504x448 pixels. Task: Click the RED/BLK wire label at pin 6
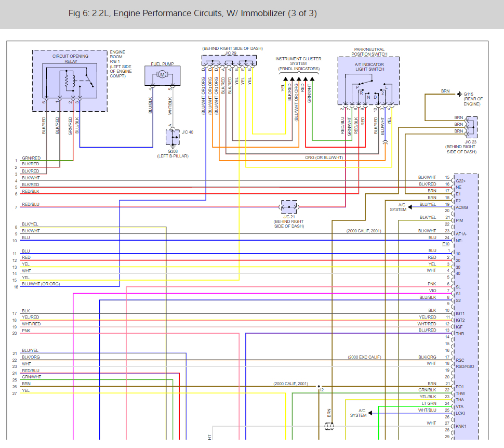pos(31,191)
